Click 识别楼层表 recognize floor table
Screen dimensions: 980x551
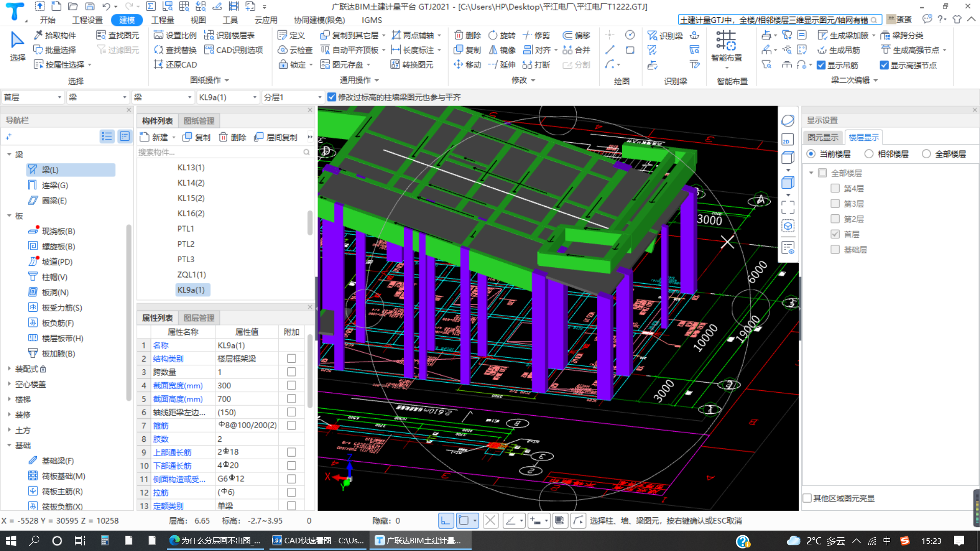tap(229, 35)
